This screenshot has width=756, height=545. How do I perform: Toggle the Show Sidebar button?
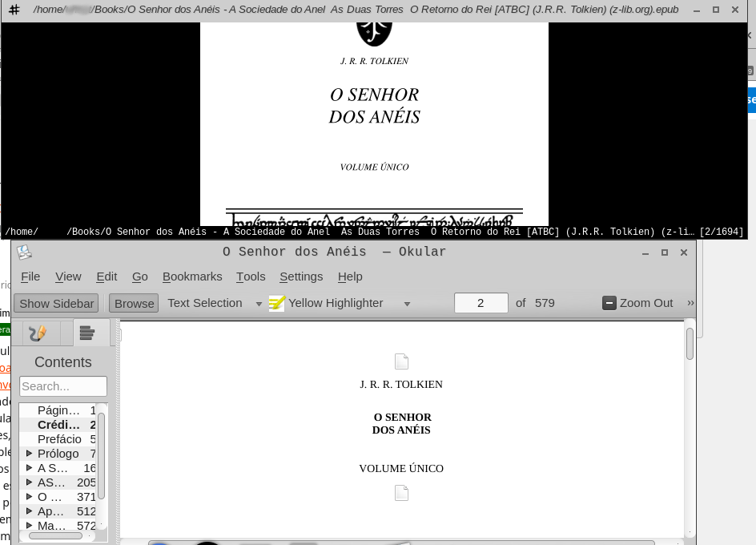[x=56, y=304]
